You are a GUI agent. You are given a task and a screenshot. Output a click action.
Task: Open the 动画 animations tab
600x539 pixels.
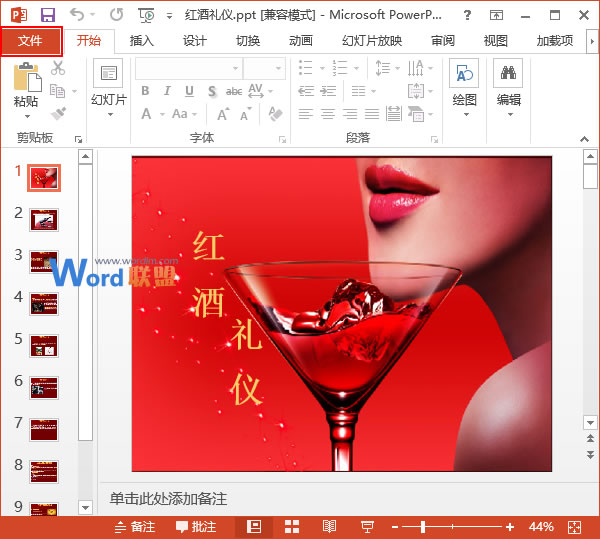(x=301, y=41)
